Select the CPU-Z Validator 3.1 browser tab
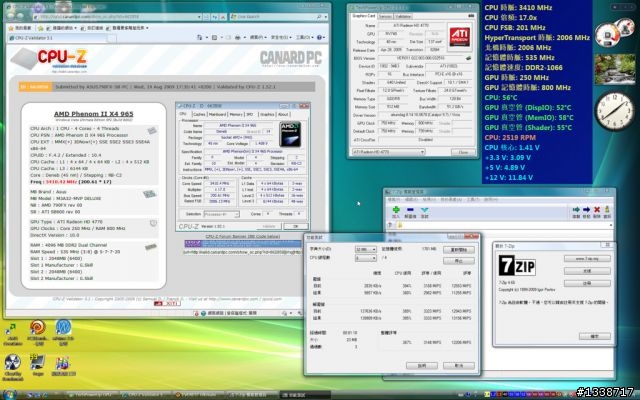Viewport: 640px width, 400px height. (x=58, y=38)
